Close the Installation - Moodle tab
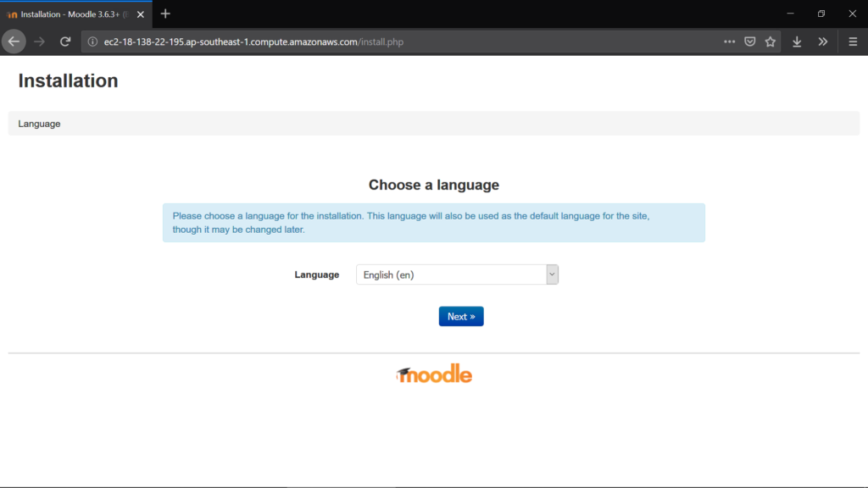Screen dimensions: 868x488 point(141,14)
